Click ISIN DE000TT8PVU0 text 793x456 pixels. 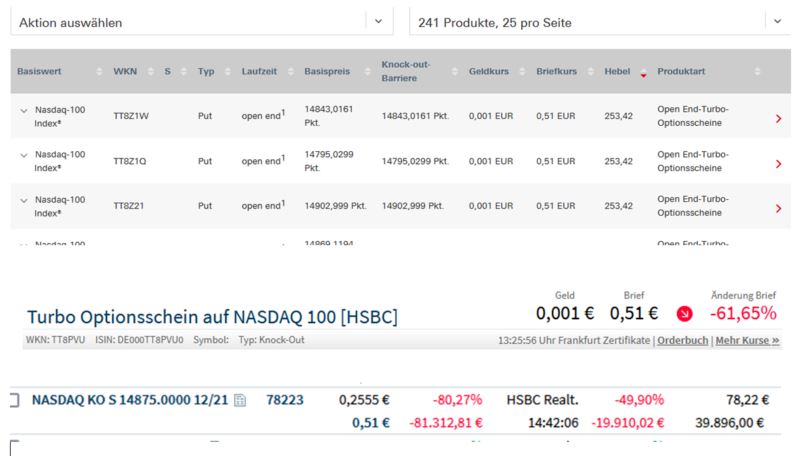(139, 340)
